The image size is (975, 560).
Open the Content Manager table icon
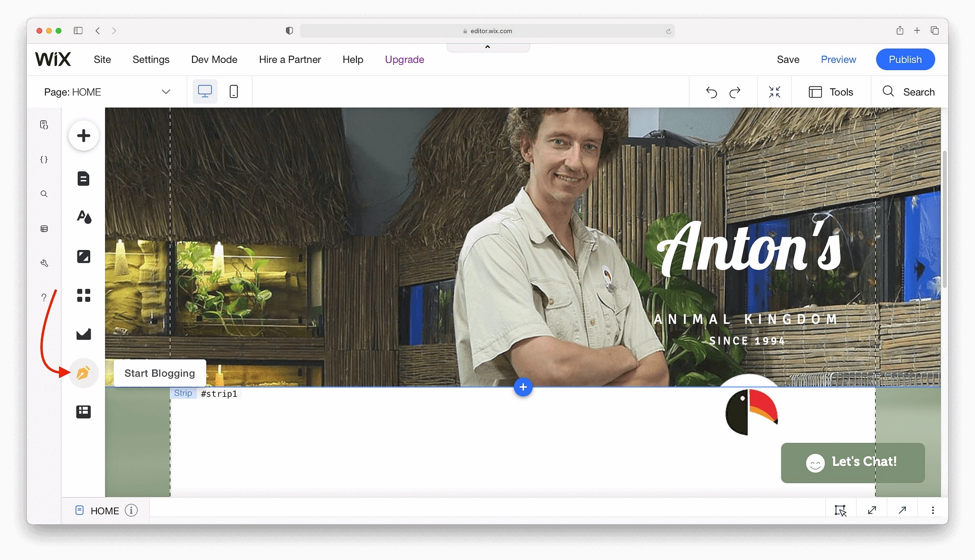(84, 412)
